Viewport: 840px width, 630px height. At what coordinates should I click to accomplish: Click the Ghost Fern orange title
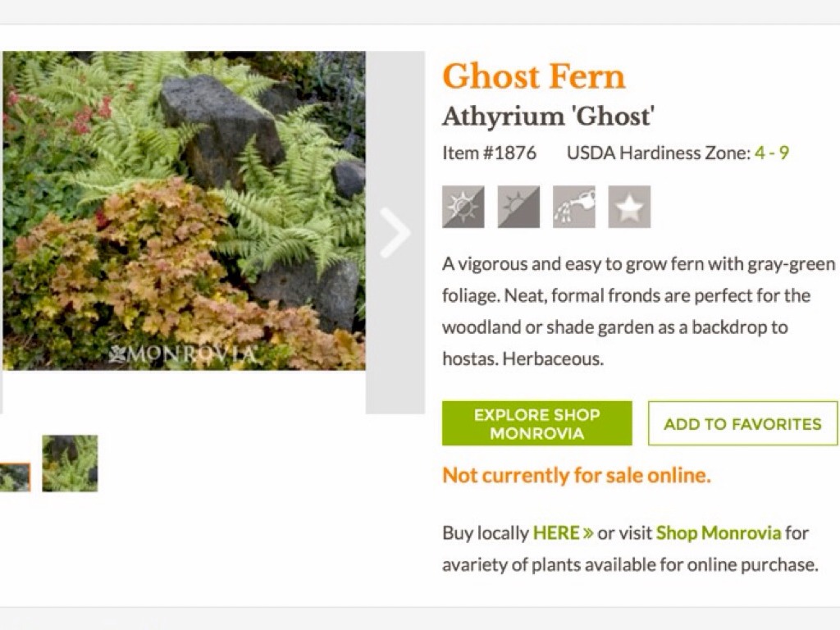(534, 78)
